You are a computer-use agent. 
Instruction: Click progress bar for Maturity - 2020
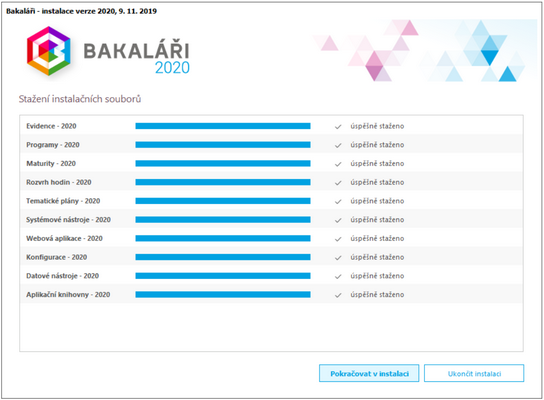pyautogui.click(x=223, y=163)
